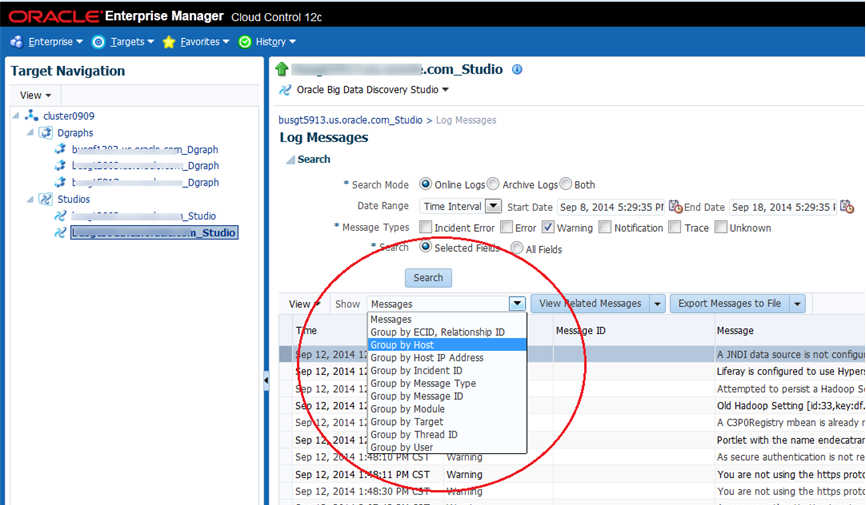Click the Start Date input field
Viewport: 866px width, 505px height.
pos(611,207)
